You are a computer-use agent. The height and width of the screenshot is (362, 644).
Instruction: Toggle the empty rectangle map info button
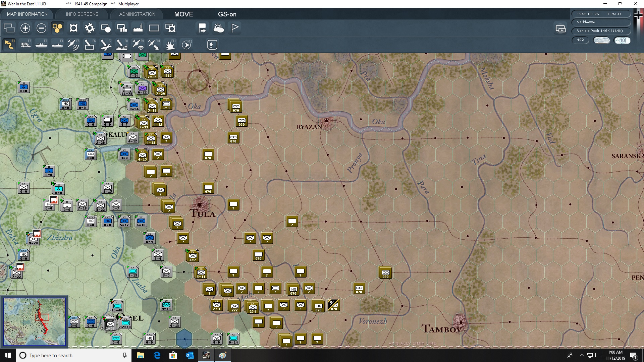click(154, 28)
